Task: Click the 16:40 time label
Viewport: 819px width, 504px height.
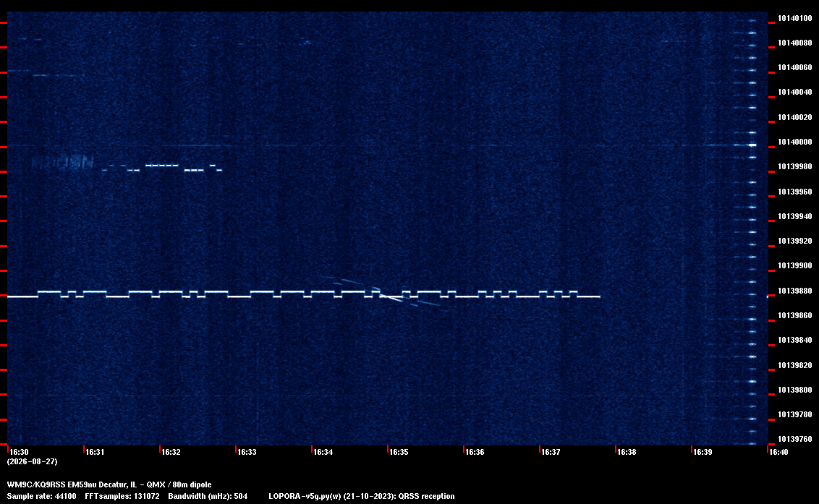Action: coord(778,452)
